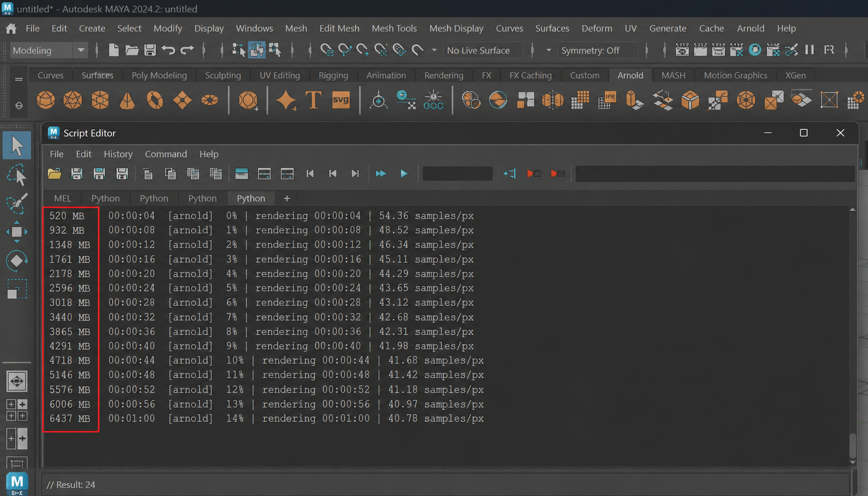The height and width of the screenshot is (496, 868).
Task: Open the History menu in Script Editor
Action: [118, 154]
